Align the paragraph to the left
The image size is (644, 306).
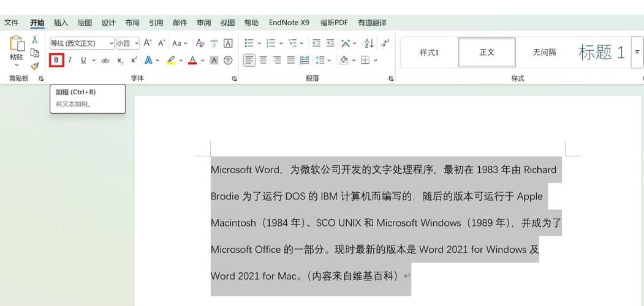[x=249, y=61]
